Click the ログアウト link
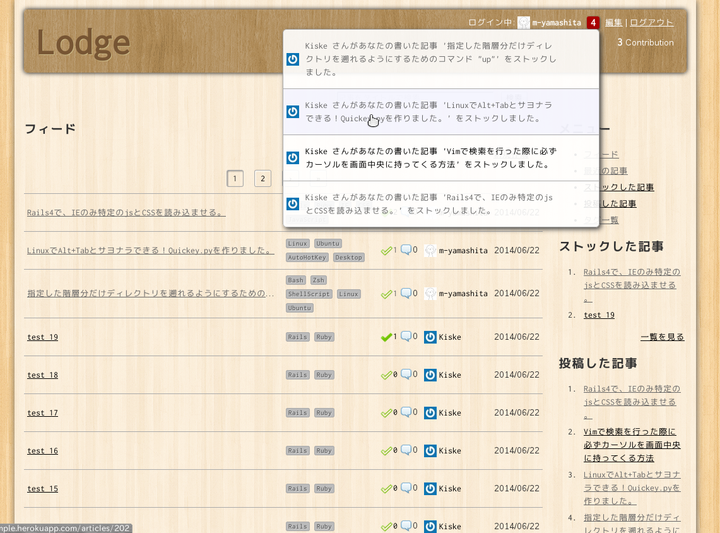 point(652,22)
